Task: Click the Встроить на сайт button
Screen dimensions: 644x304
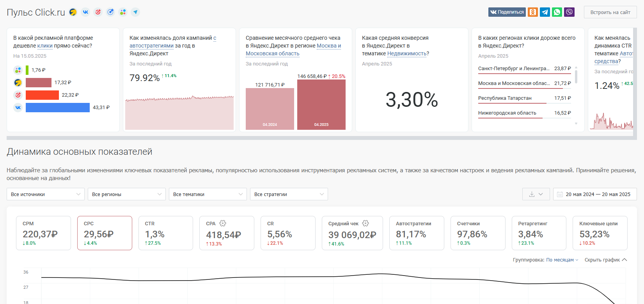Action: (x=610, y=12)
